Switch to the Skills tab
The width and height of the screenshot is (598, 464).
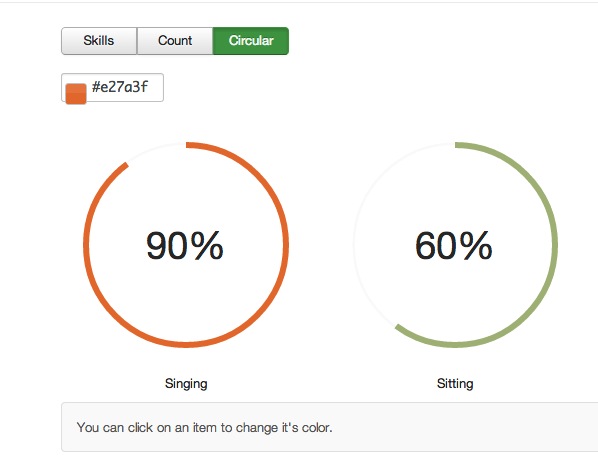[x=99, y=41]
